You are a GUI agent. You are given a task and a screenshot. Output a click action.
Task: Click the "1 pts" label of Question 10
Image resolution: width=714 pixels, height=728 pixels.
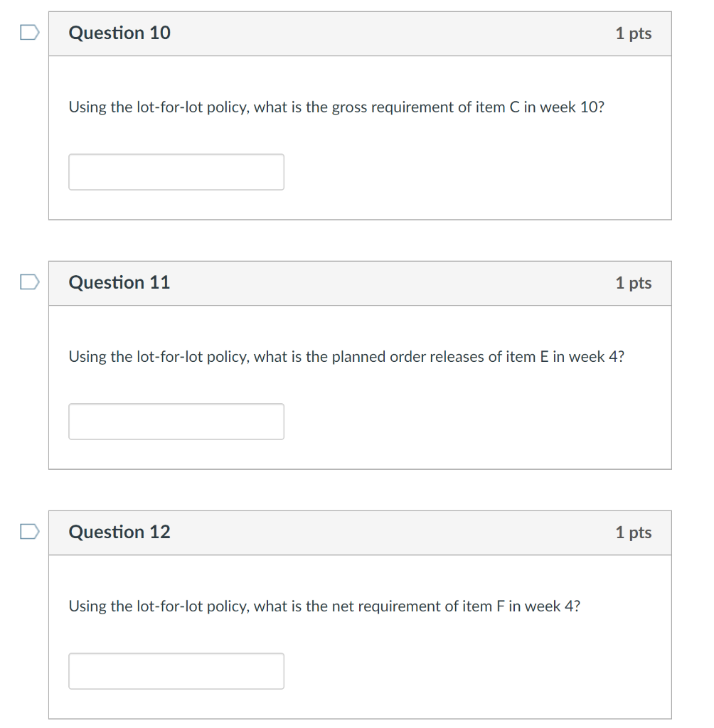coord(633,33)
